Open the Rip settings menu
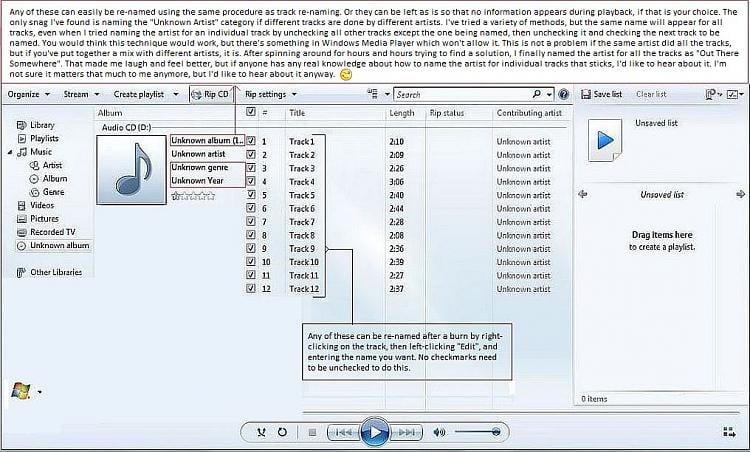Image resolution: width=750 pixels, height=452 pixels. click(270, 94)
